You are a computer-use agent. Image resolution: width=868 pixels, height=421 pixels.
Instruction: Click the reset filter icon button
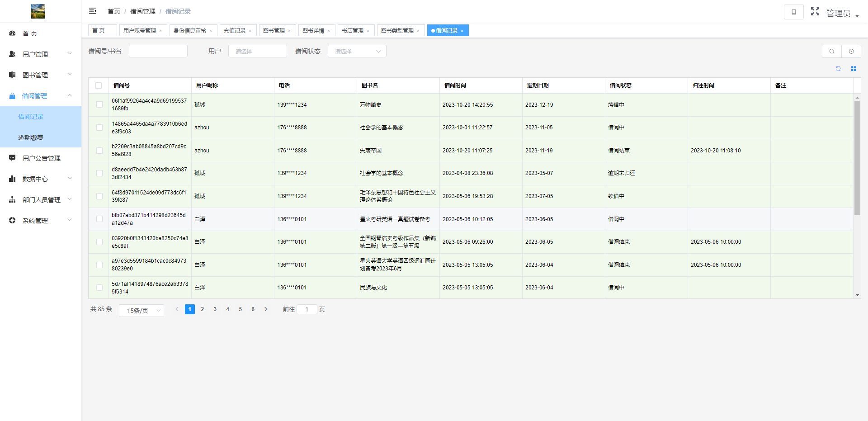tap(851, 52)
